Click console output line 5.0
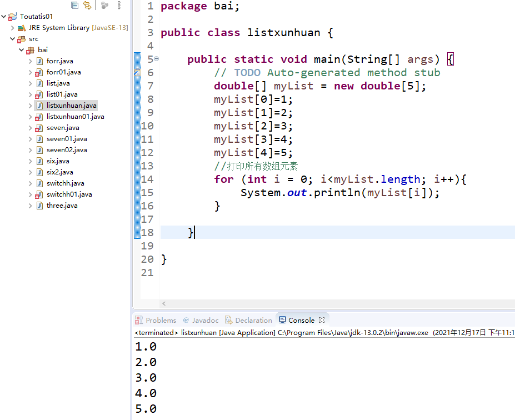The height and width of the screenshot is (420, 515). [146, 409]
